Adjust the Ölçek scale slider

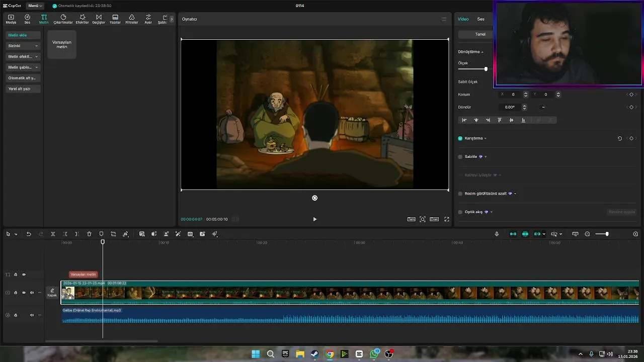(486, 69)
